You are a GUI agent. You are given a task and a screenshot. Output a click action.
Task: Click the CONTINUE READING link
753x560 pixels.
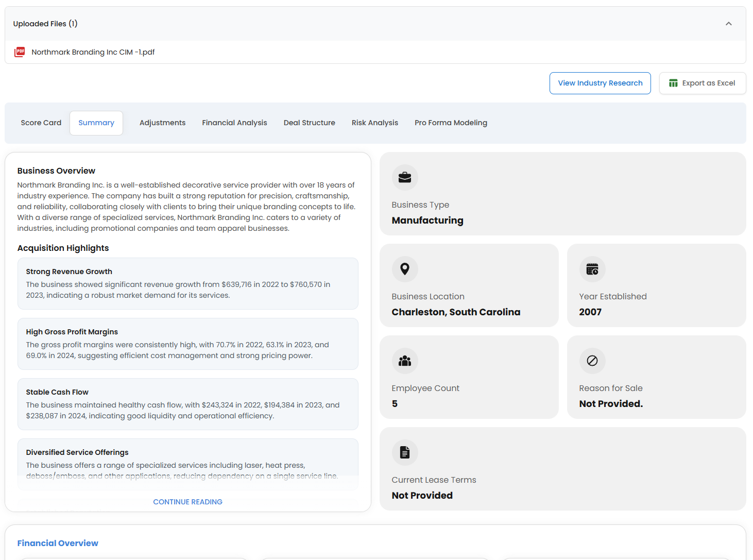tap(188, 502)
